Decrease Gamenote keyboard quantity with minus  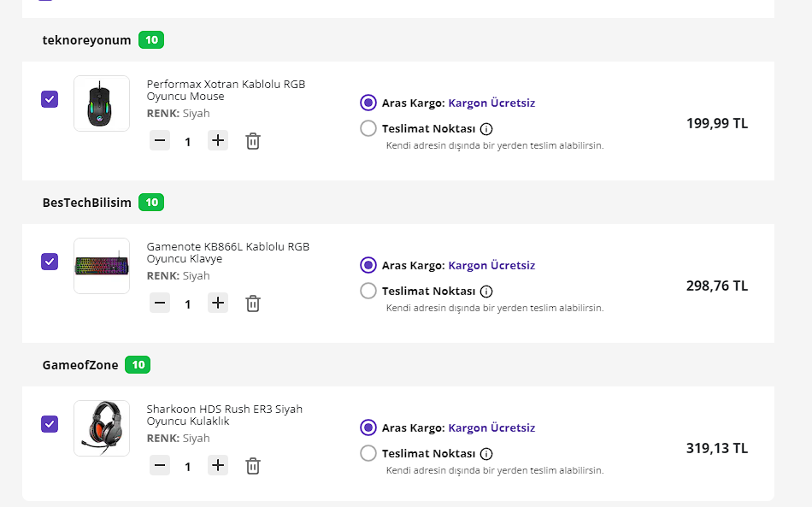(160, 303)
